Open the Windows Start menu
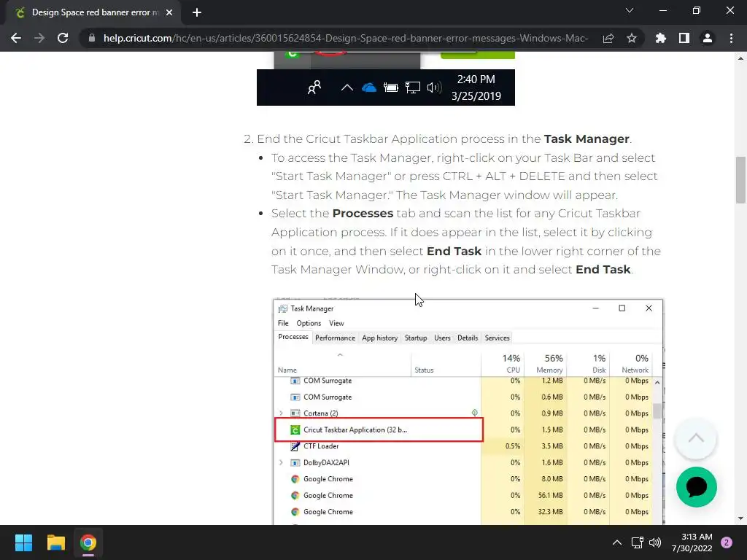Image resolution: width=747 pixels, height=560 pixels. point(23,542)
